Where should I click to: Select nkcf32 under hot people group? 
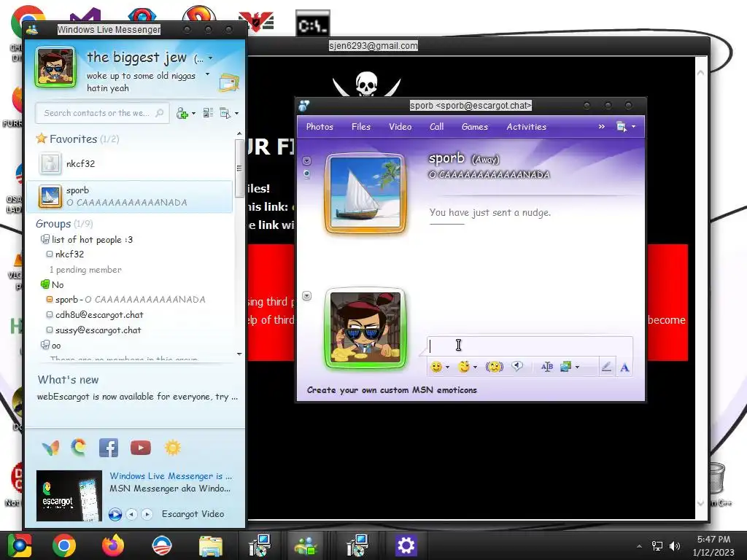pyautogui.click(x=69, y=254)
